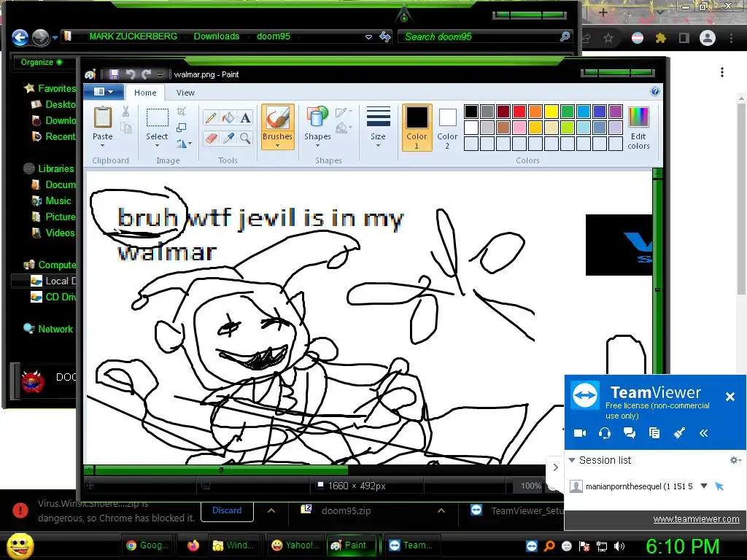Open the Rotate dropdown in Image group

coord(184,144)
